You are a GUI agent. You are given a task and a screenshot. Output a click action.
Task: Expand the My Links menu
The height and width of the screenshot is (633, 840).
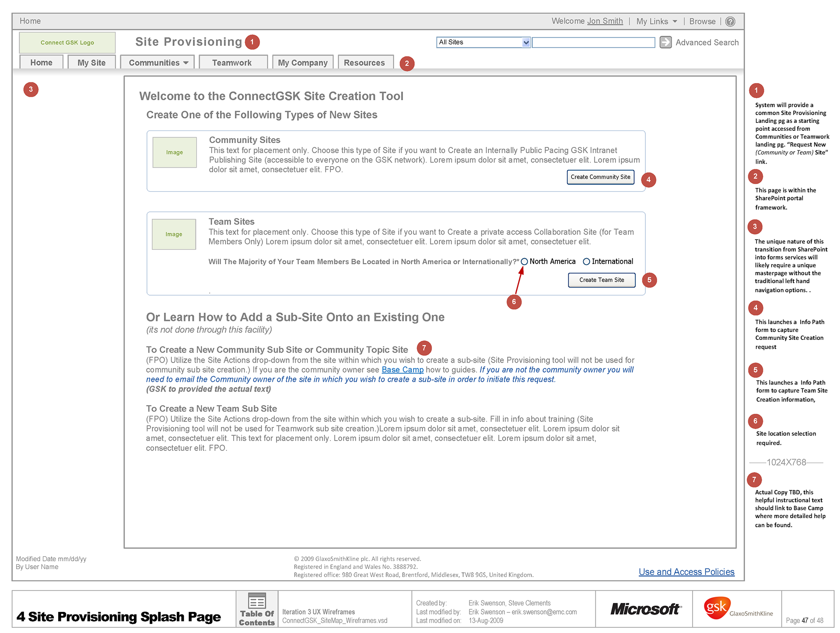656,21
